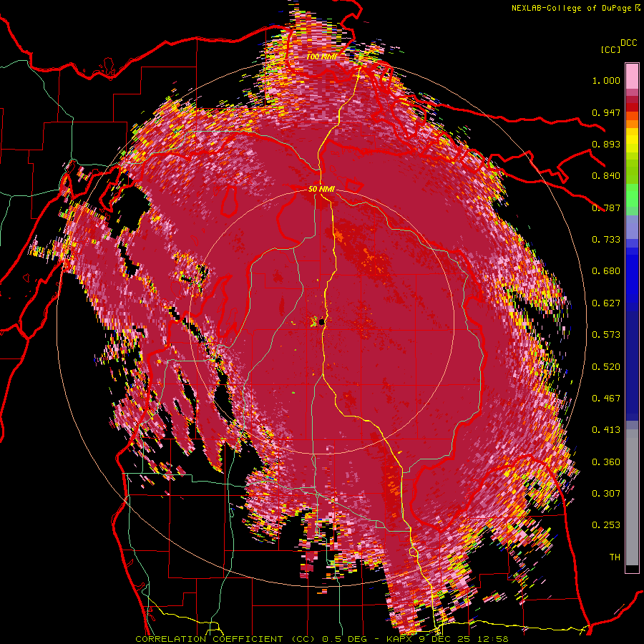The width and height of the screenshot is (644, 644).
Task: Click the TH threshold label on the legend
Action: [x=615, y=557]
